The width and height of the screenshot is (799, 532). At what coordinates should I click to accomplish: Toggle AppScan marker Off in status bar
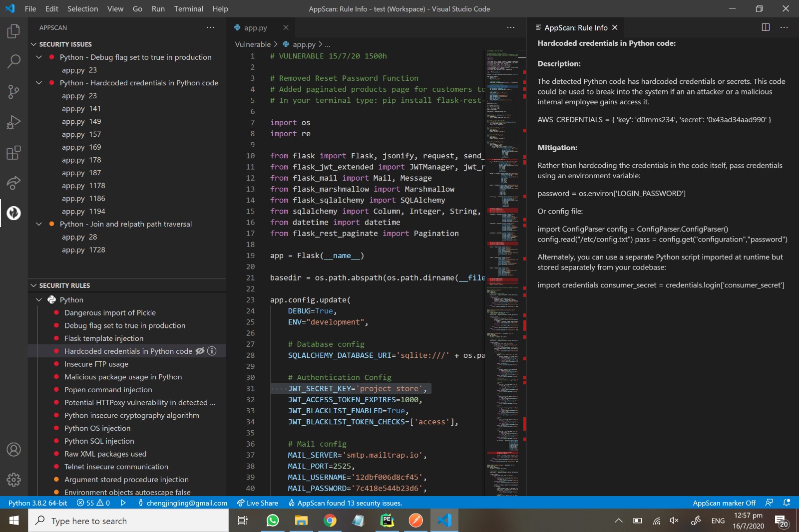[x=724, y=503]
